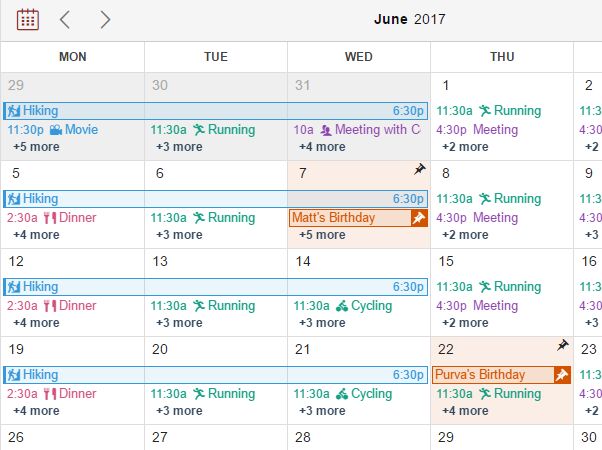The height and width of the screenshot is (450, 602).
Task: Open Hiking event starting June 12
Action: [215, 287]
